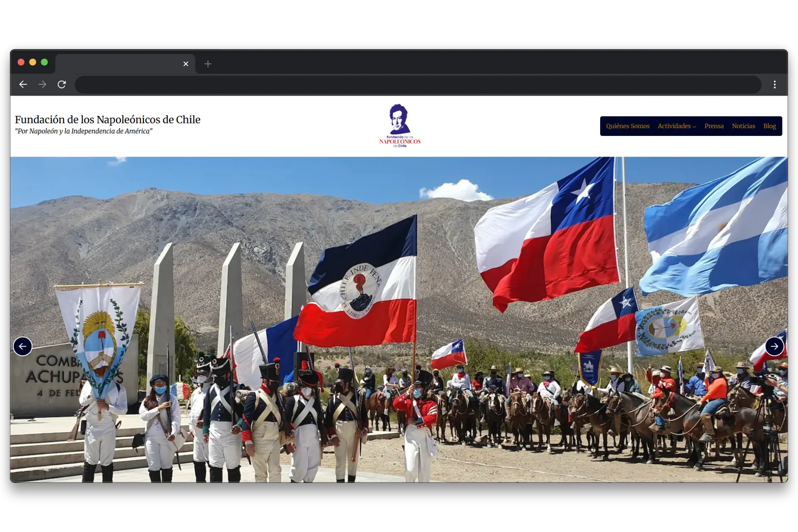Open the browser options three-dot menu
Viewport: 798px width, 532px height.
point(775,84)
